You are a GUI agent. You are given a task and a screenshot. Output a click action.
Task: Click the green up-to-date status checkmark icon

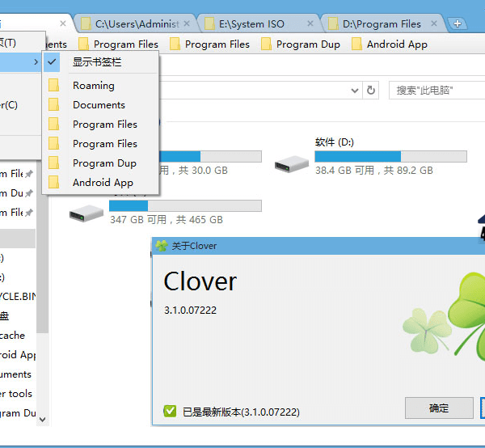(x=170, y=411)
